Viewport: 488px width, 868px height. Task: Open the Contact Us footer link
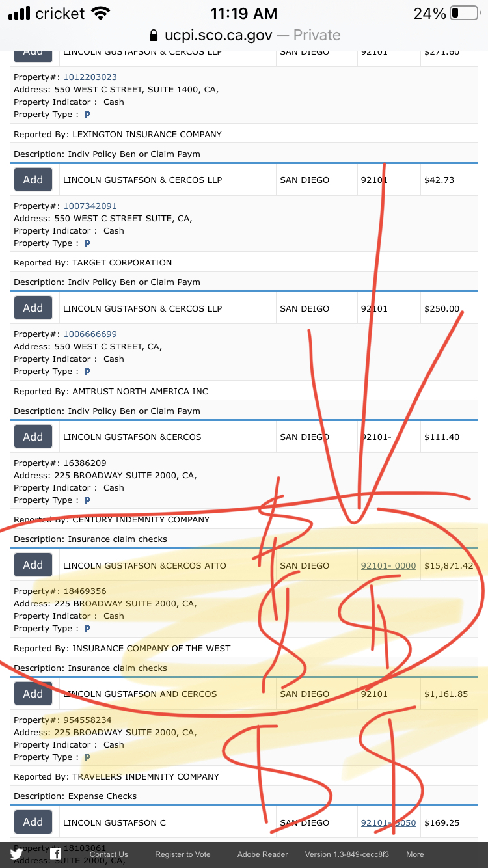pyautogui.click(x=109, y=854)
